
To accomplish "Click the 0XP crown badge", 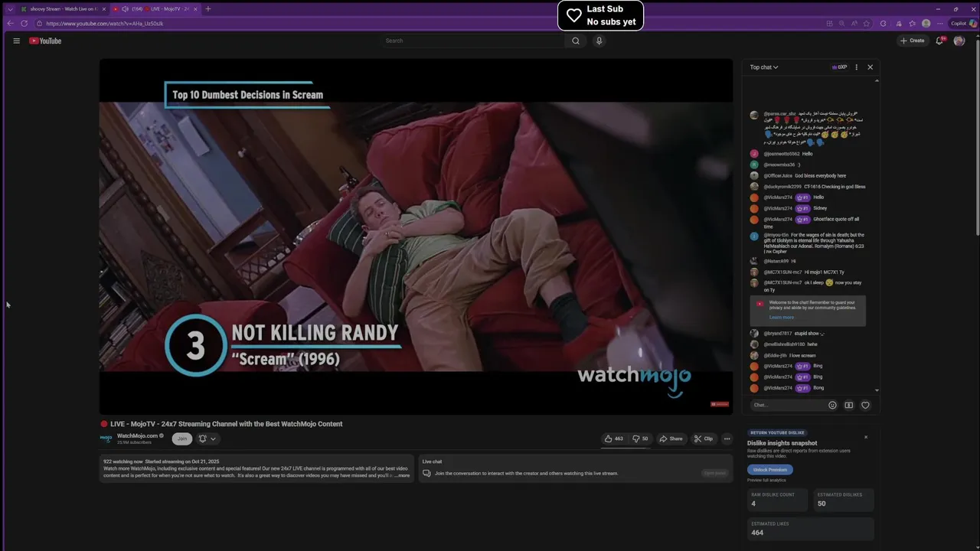I will click(840, 67).
